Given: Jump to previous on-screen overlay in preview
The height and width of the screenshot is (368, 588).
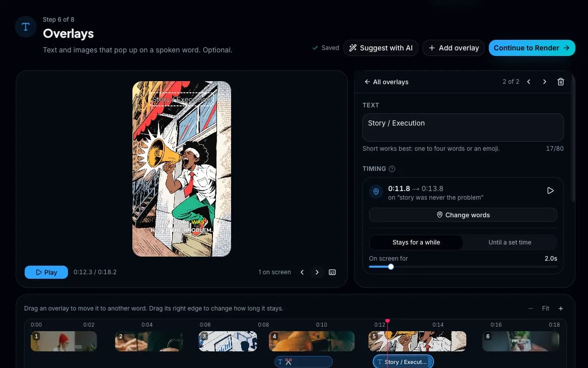Looking at the screenshot, I should click(x=302, y=272).
